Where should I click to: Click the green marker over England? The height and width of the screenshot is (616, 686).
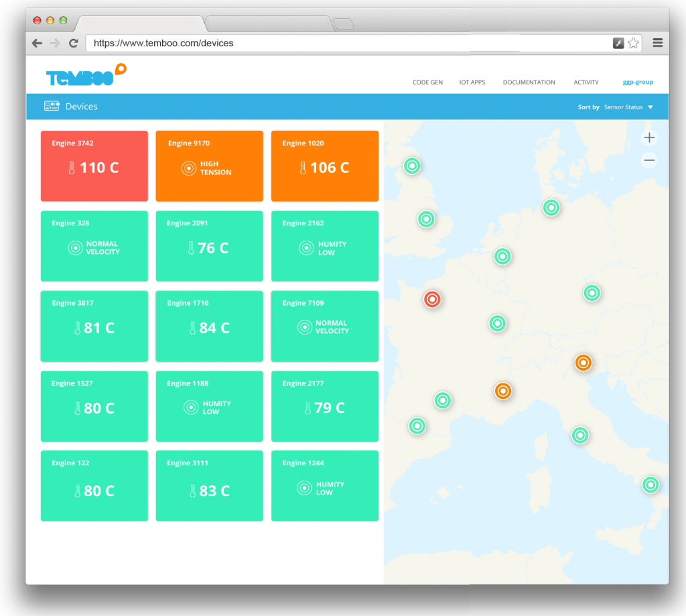click(426, 219)
